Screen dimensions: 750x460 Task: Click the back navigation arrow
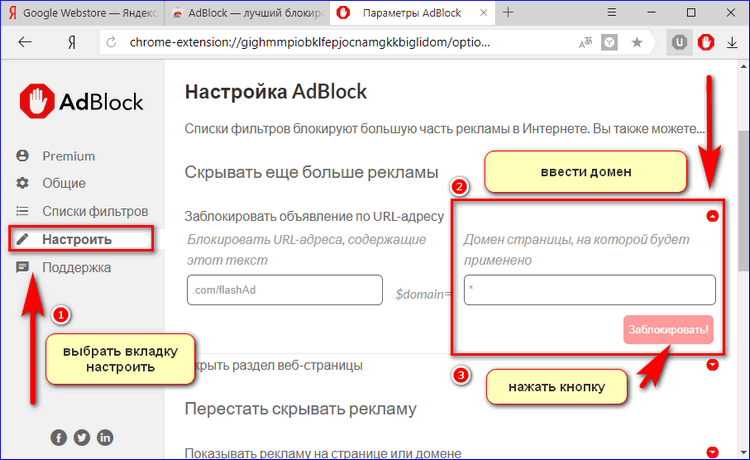25,43
